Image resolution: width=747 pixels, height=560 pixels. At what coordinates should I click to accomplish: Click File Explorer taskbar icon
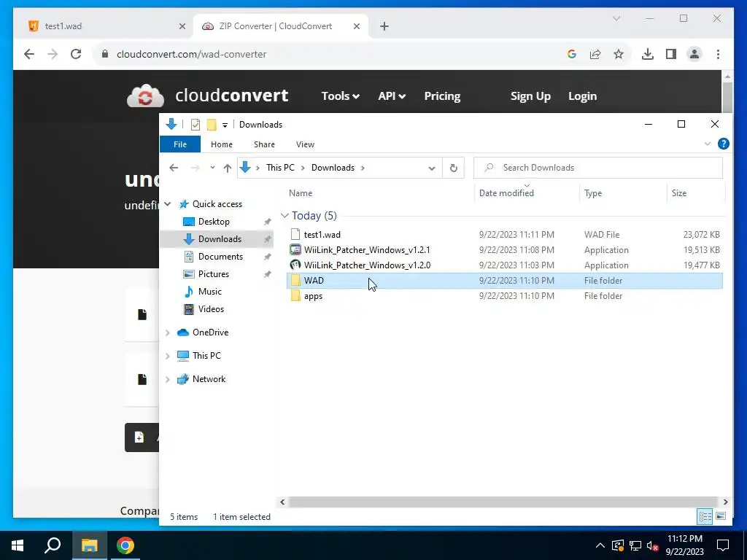tap(89, 545)
